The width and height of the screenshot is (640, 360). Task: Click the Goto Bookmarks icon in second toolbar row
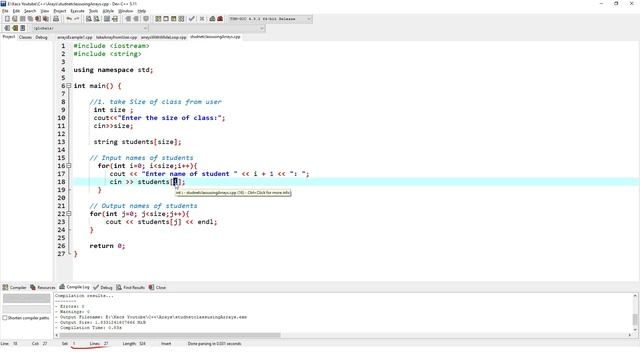pyautogui.click(x=23, y=28)
